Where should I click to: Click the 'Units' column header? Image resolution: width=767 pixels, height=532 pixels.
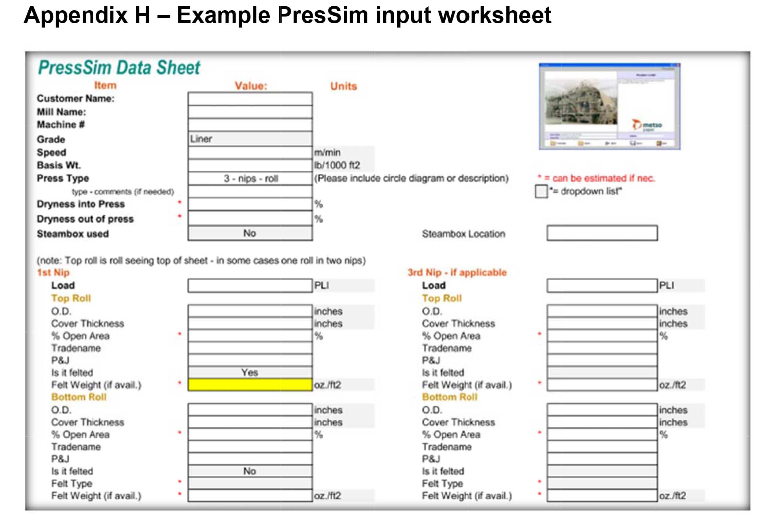(343, 86)
